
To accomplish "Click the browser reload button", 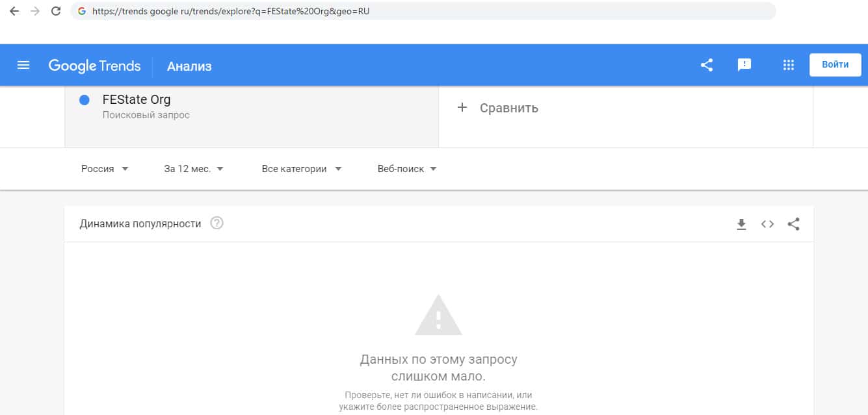I will [x=56, y=11].
